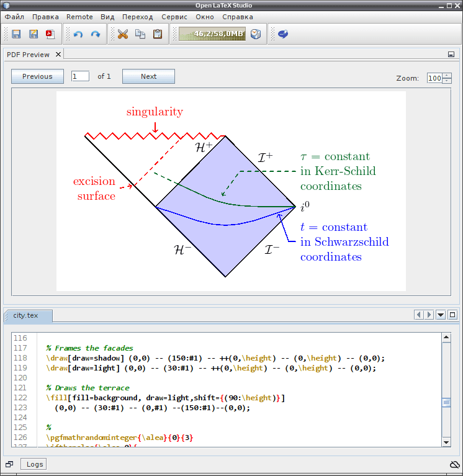Click the Zoom value field
463x476 pixels.
click(434, 78)
